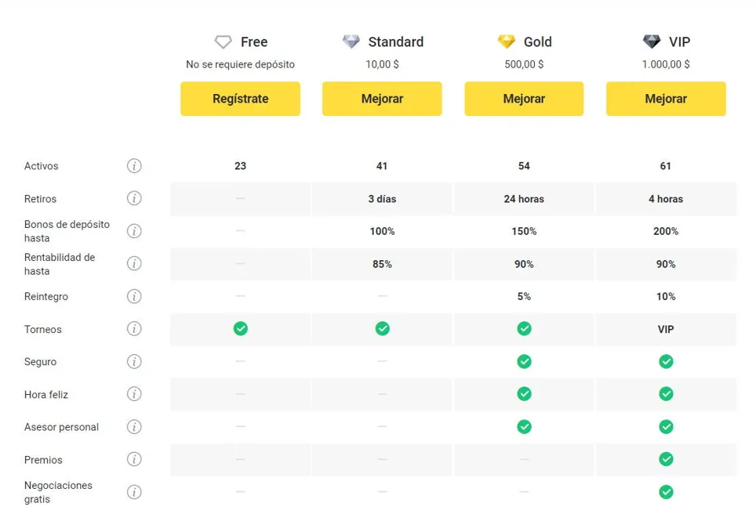Viewport: 756px width, 532px height.
Task: Click the 150% deposit bonus cell
Action: click(x=524, y=231)
